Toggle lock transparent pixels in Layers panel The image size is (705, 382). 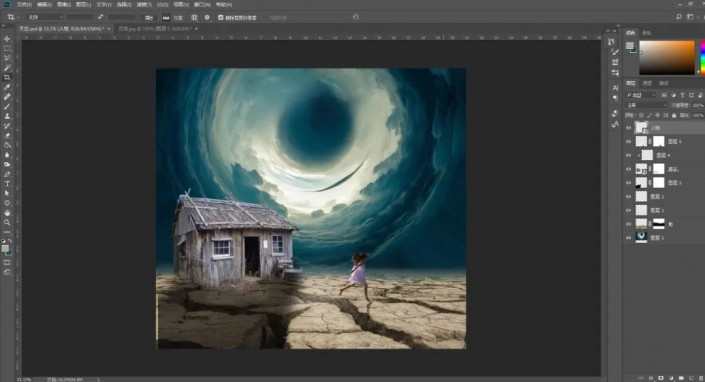pyautogui.click(x=641, y=115)
